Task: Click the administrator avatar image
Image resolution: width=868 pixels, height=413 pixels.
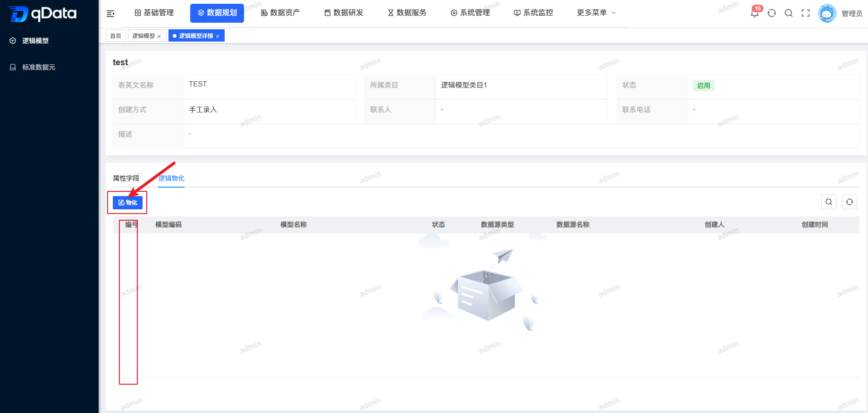Action: [x=827, y=13]
